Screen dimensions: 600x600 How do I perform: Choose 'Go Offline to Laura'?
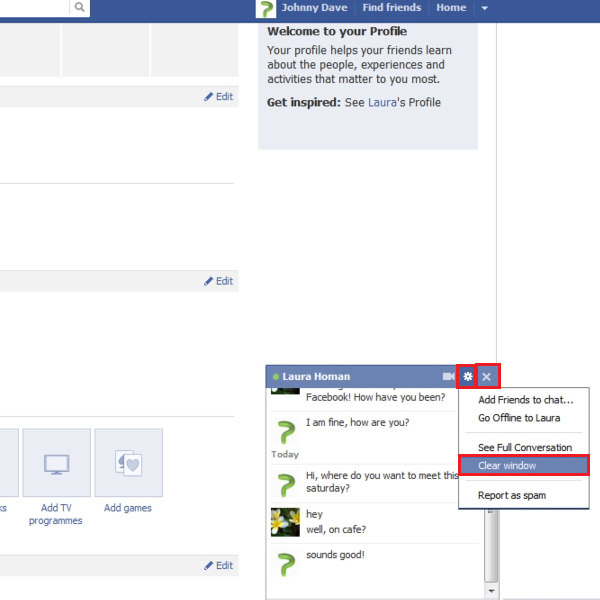coord(519,418)
